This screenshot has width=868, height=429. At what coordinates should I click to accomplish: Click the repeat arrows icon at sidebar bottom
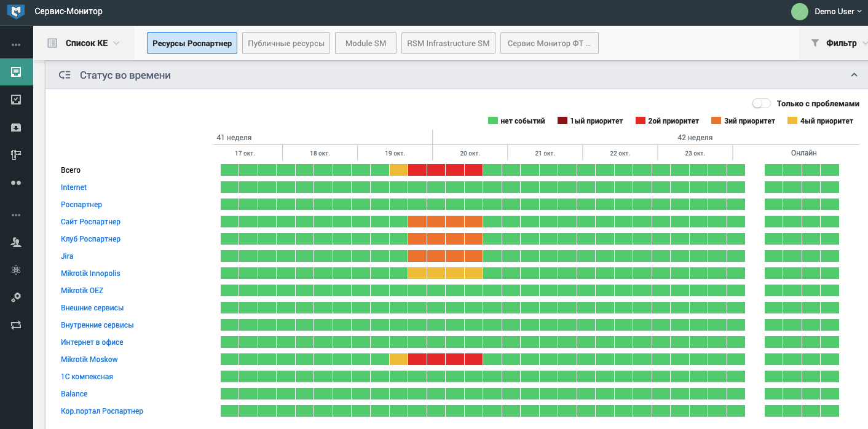click(x=17, y=325)
